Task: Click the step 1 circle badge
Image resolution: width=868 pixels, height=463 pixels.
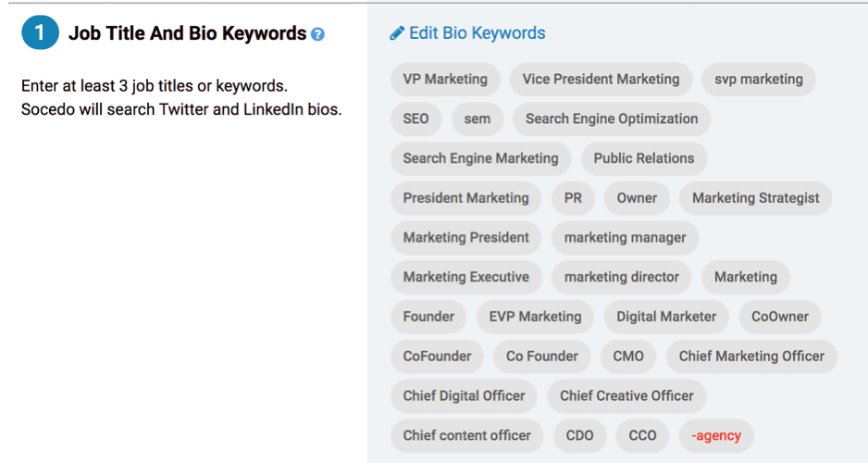Action: [40, 32]
